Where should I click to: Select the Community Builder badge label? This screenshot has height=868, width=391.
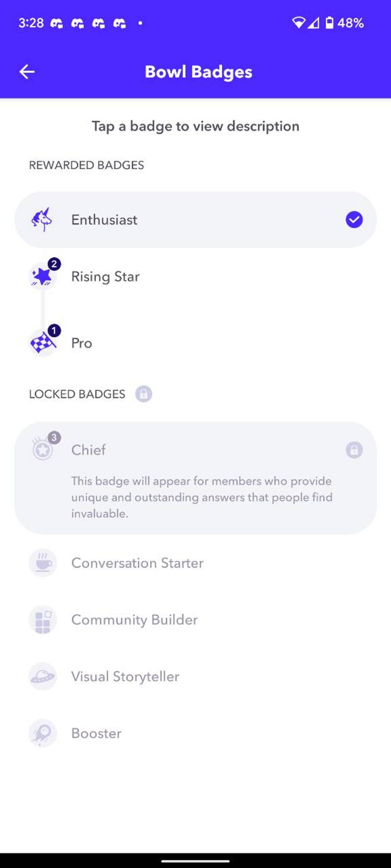click(134, 620)
